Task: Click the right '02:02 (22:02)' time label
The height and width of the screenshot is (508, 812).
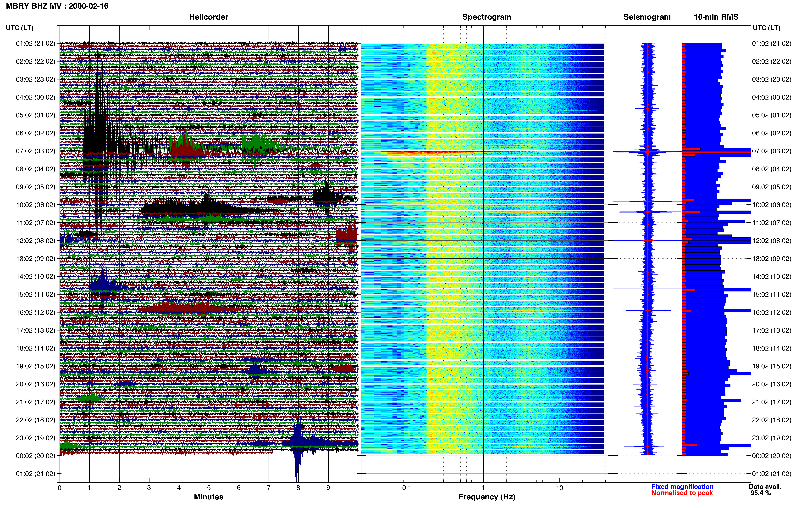Action: (x=772, y=61)
